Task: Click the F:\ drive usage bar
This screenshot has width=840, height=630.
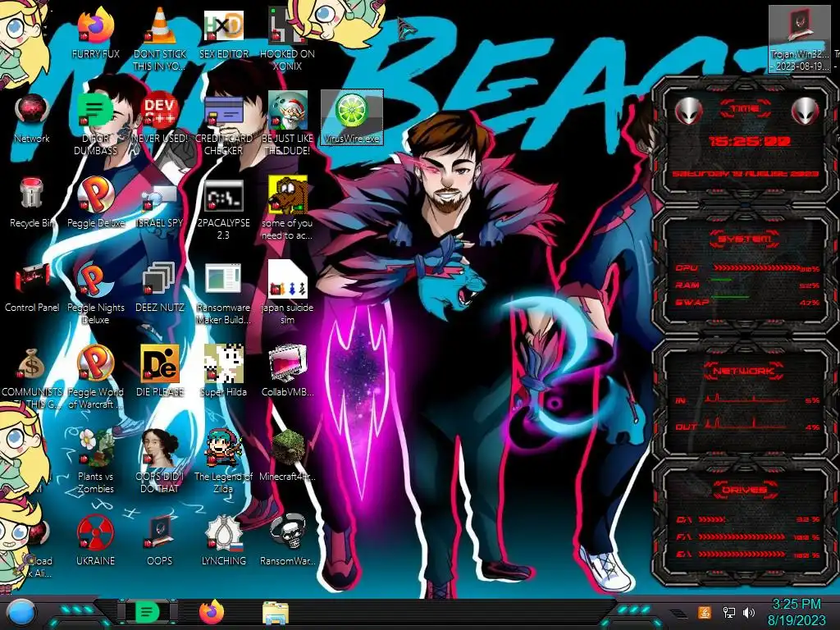Action: [x=742, y=536]
